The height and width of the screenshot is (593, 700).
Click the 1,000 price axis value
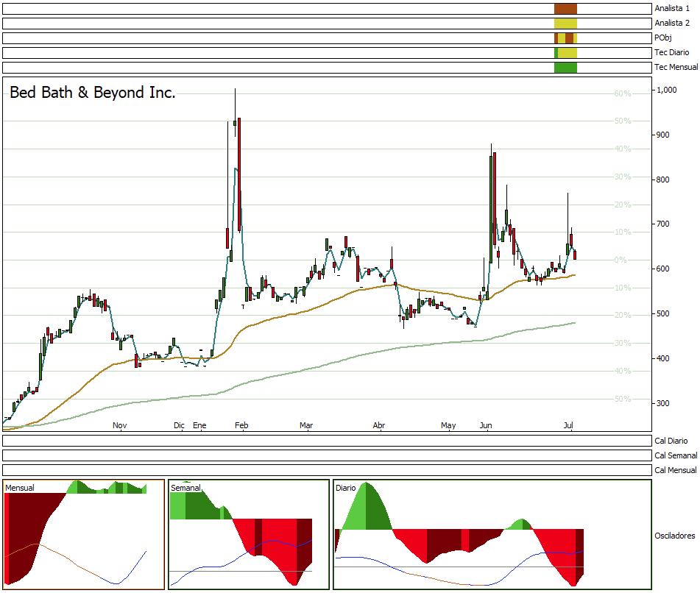tap(667, 90)
